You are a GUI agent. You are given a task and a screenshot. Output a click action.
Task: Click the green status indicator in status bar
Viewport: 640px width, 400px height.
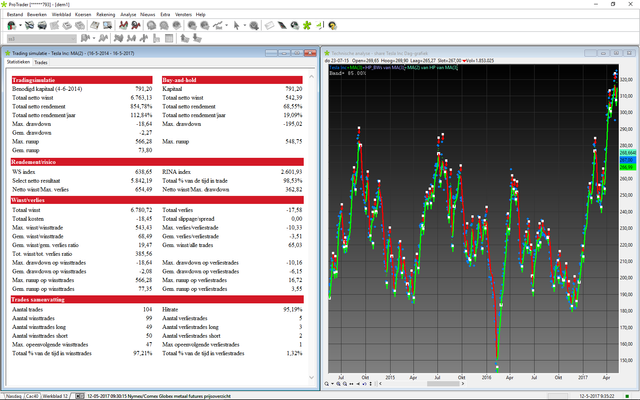[627, 396]
